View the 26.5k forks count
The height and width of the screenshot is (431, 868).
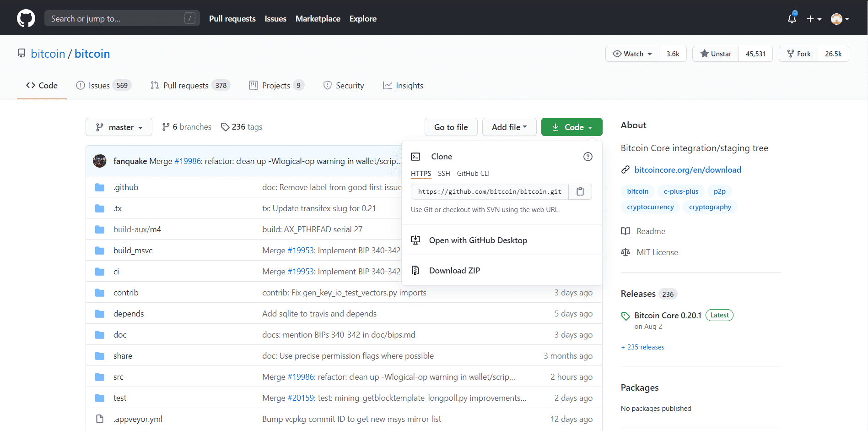point(833,54)
